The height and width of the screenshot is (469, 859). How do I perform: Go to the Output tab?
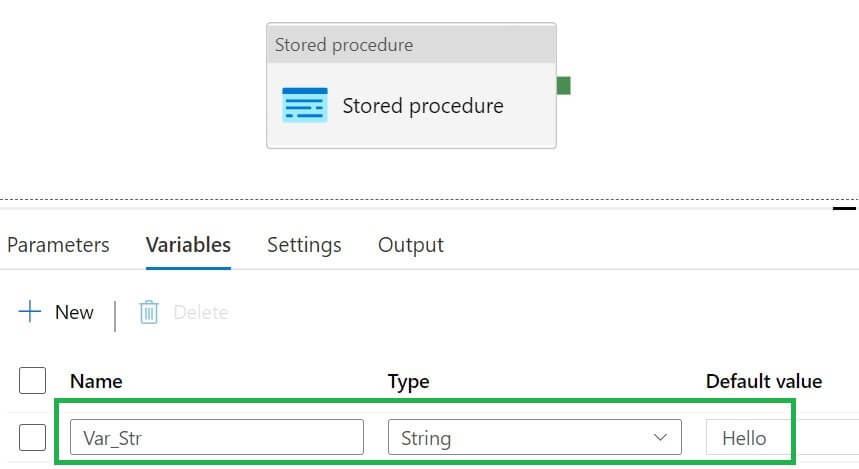tap(410, 245)
